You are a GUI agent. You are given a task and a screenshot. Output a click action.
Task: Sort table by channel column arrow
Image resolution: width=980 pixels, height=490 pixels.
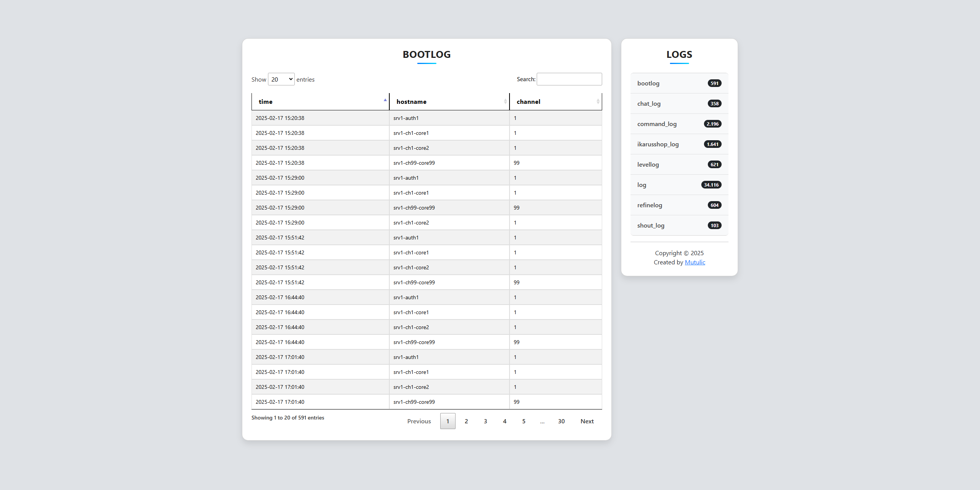598,102
